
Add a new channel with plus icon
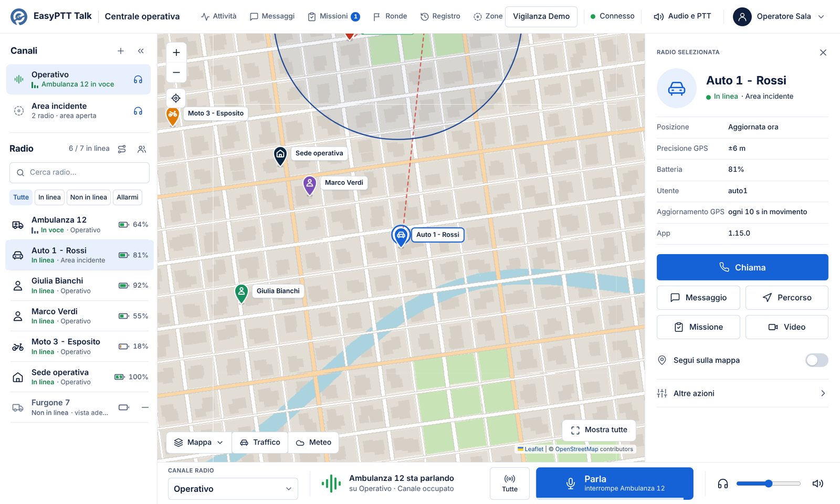(x=121, y=51)
